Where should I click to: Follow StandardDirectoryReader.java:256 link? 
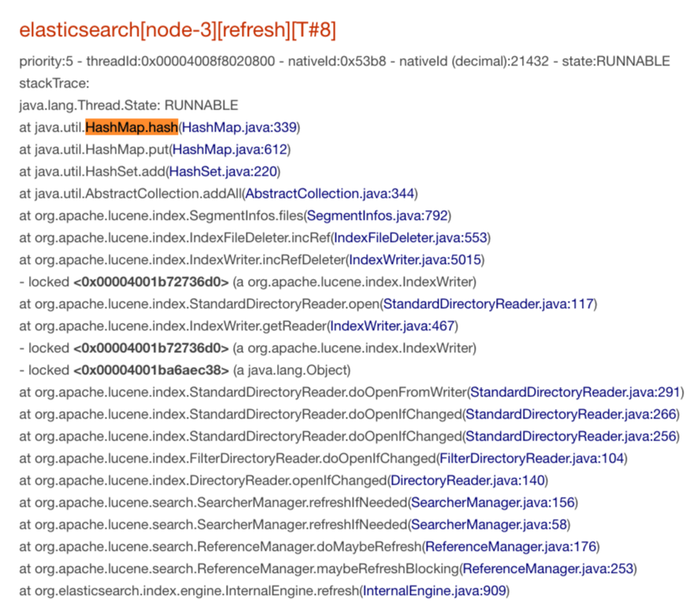(x=571, y=436)
